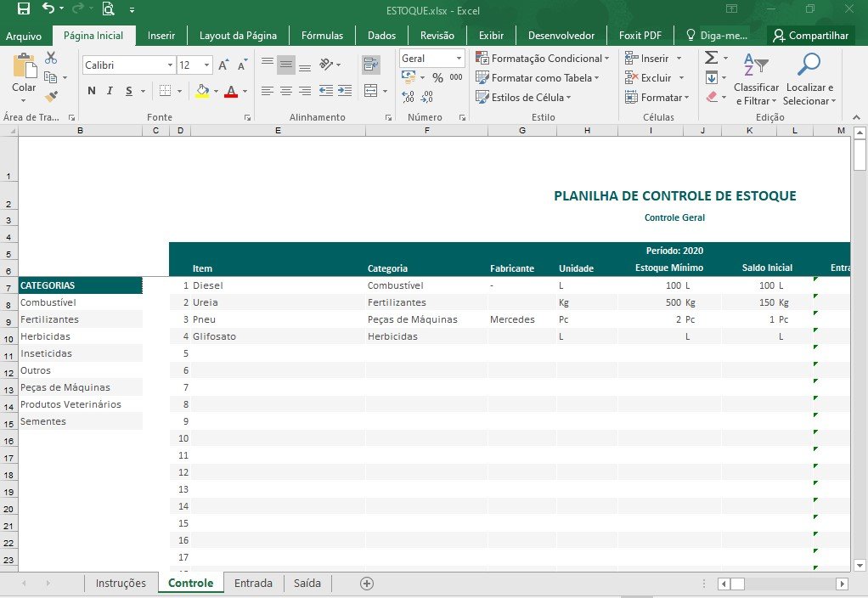Click the vertical scrollbar down arrow
This screenshot has height=598, width=868.
click(x=860, y=566)
